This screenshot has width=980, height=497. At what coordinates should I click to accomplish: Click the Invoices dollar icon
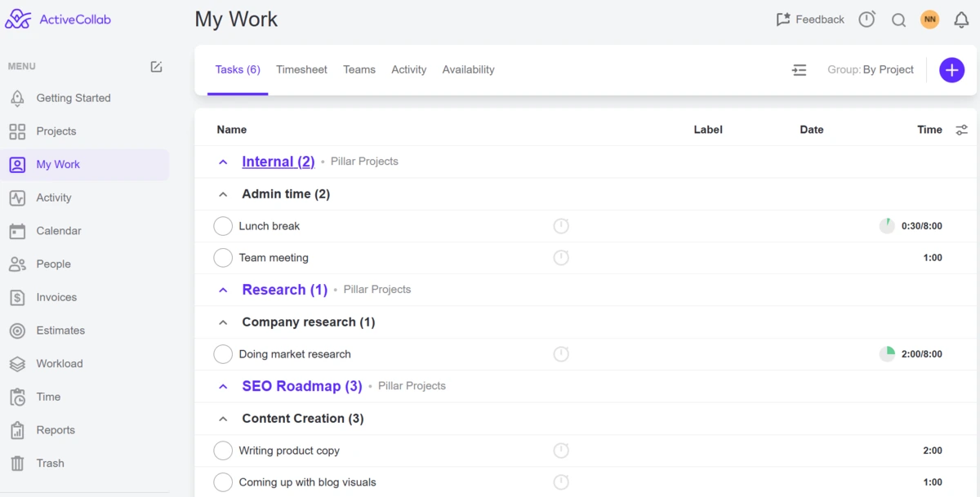point(17,298)
